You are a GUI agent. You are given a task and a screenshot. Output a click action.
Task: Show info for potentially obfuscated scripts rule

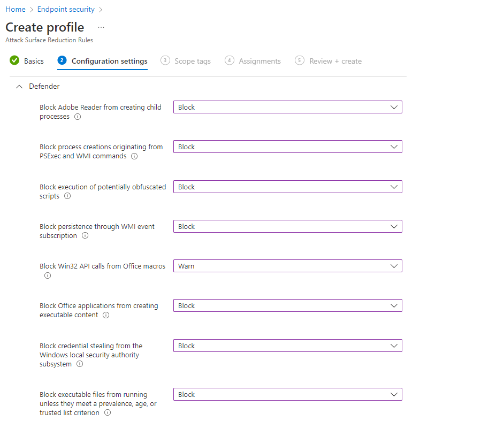pos(67,196)
